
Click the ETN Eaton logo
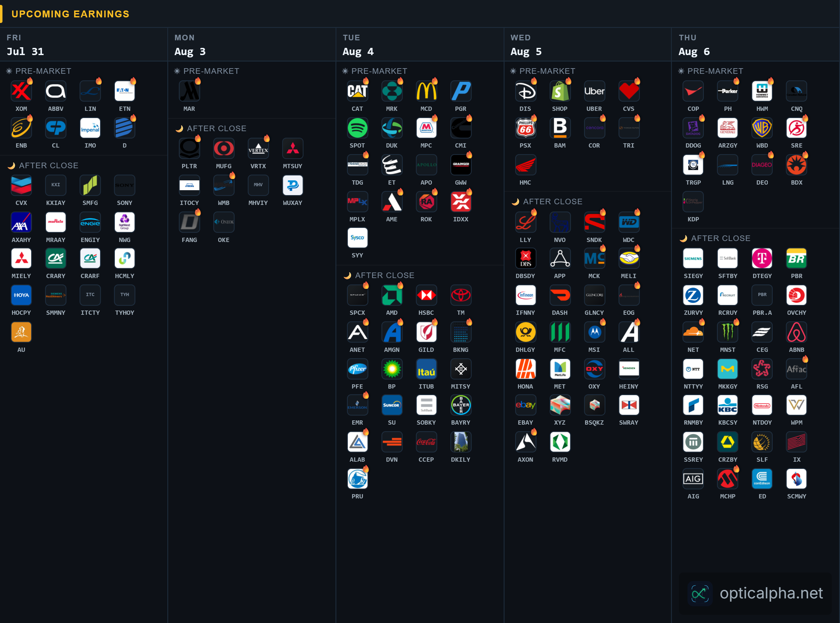coord(125,91)
